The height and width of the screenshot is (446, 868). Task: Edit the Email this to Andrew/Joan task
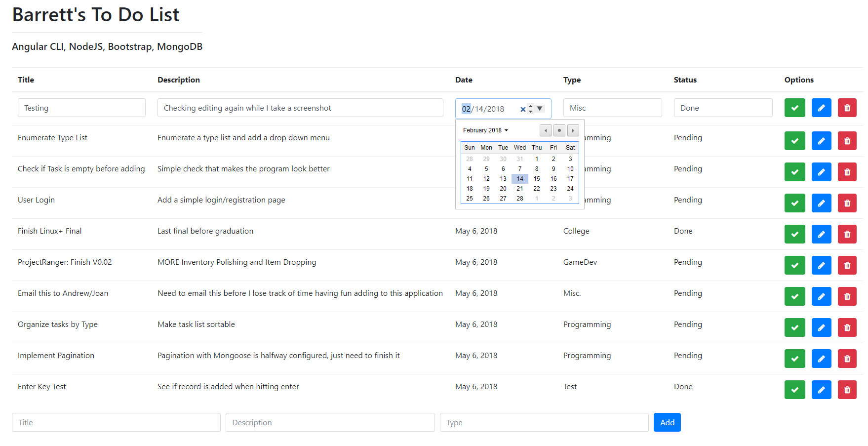821,296
